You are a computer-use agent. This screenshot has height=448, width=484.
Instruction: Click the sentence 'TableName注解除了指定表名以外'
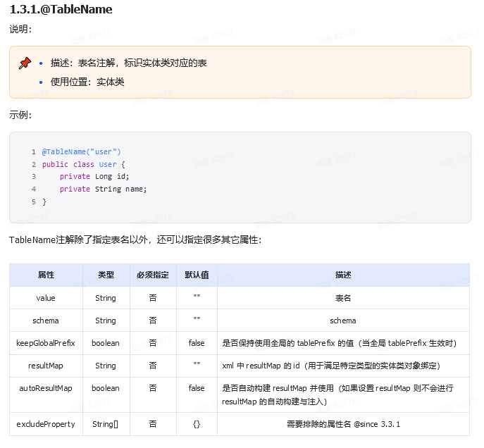click(x=78, y=239)
